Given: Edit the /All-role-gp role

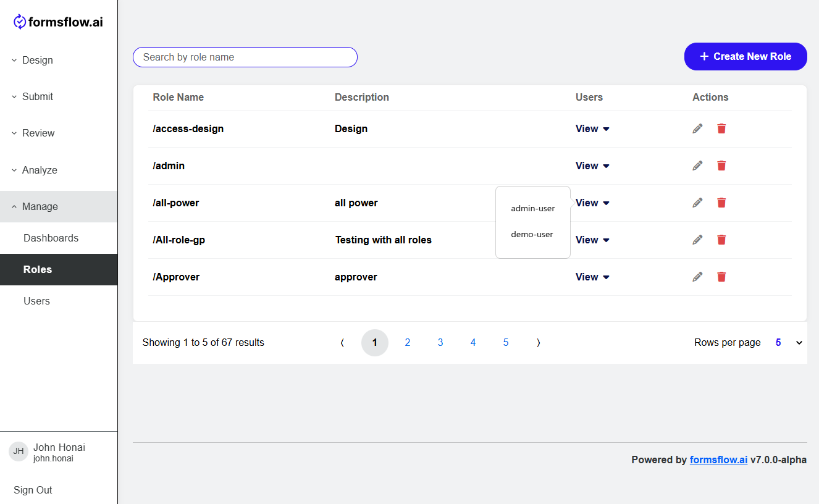Looking at the screenshot, I should 697,240.
